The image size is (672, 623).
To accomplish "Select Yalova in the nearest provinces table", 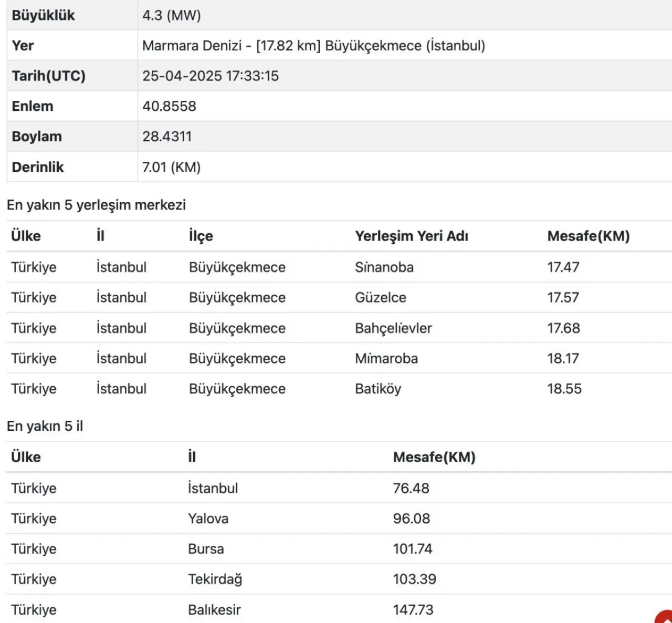I will click(x=208, y=518).
